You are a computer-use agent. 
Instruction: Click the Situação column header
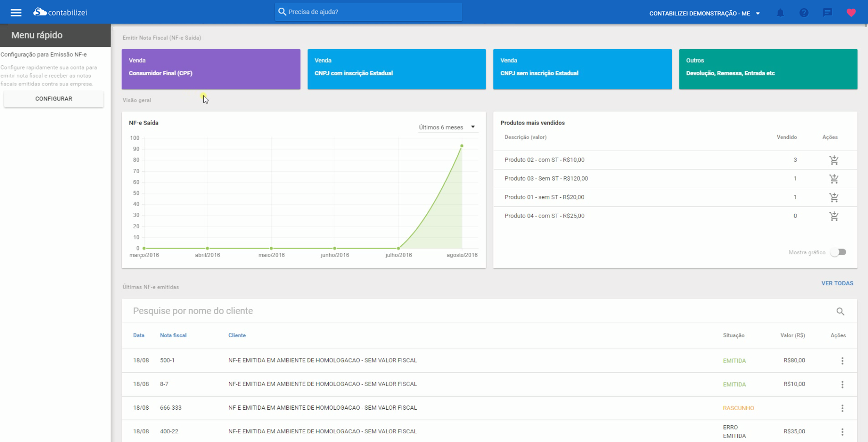click(733, 335)
